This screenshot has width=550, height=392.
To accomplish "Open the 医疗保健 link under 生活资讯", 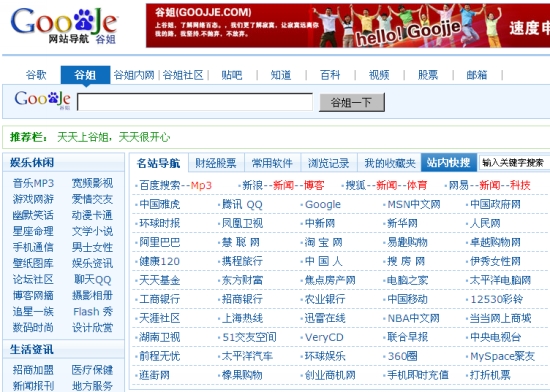I will [92, 370].
